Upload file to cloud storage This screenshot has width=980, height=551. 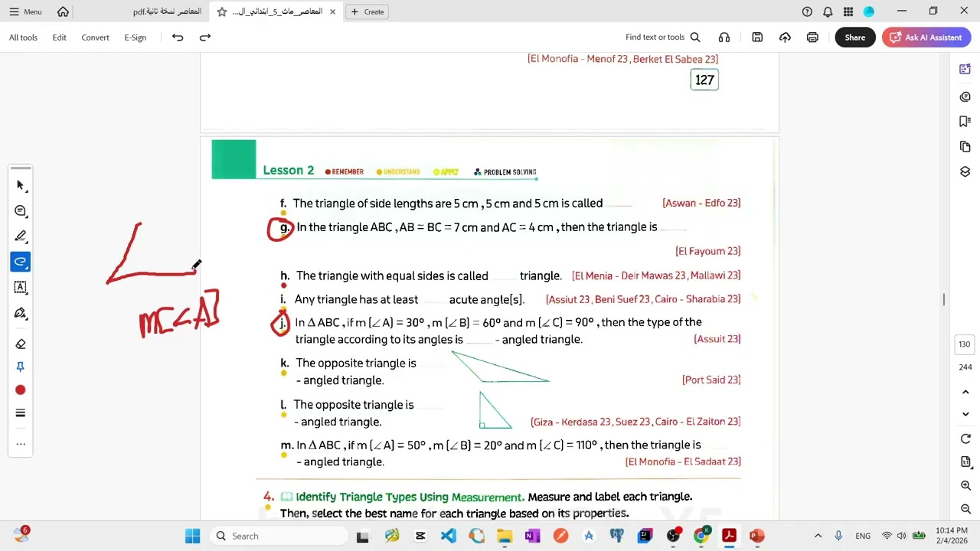[x=785, y=37]
